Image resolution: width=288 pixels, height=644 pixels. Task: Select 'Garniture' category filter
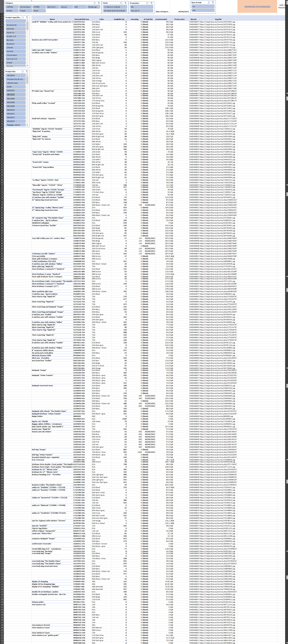[x=53, y=7]
